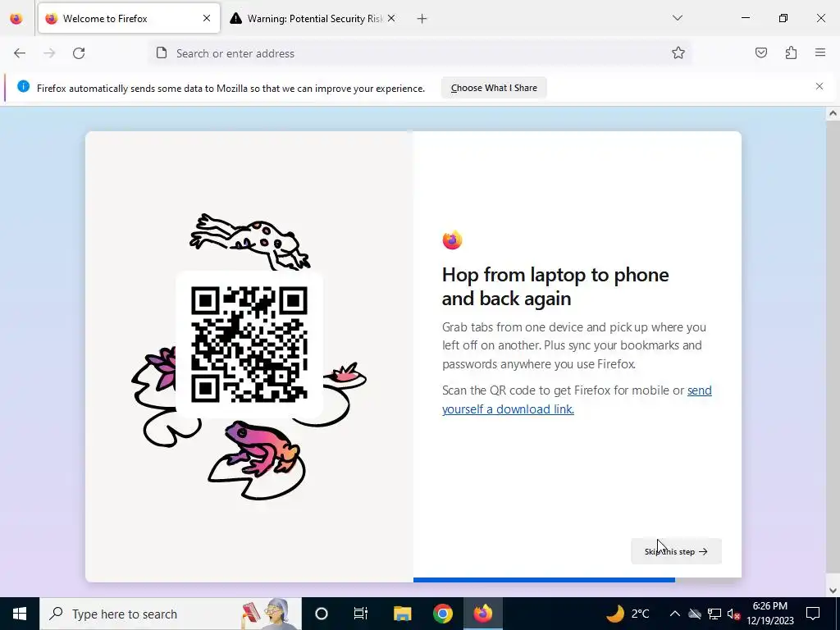840x630 pixels.
Task: Close the Welcome to Firefox tab
Action: pyautogui.click(x=207, y=18)
